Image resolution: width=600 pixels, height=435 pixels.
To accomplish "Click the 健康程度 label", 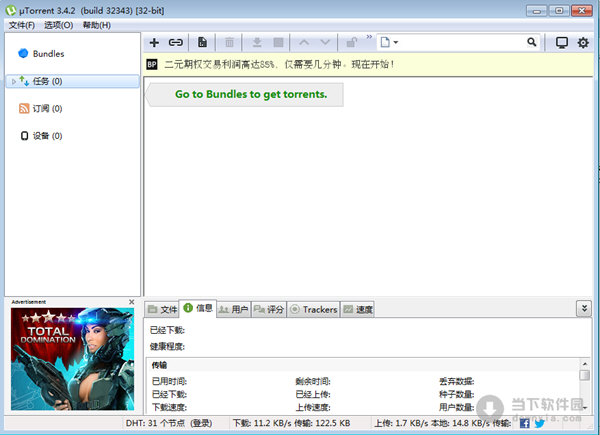I will [x=167, y=347].
